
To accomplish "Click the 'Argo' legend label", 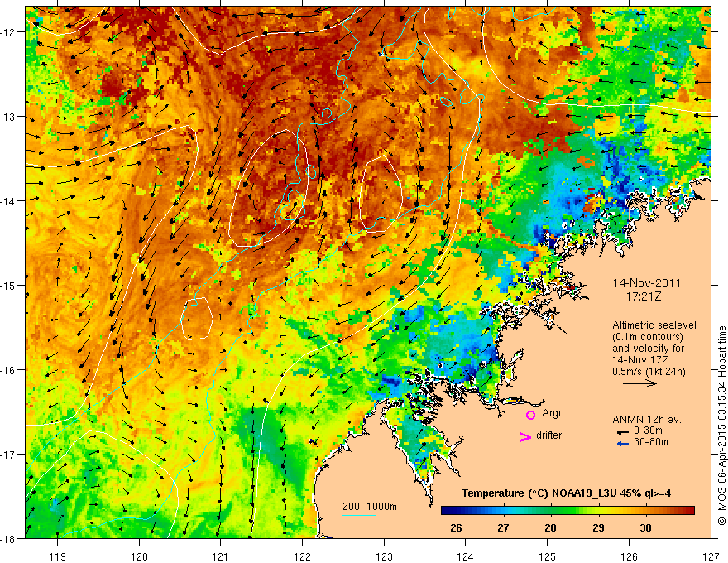I will [x=553, y=413].
